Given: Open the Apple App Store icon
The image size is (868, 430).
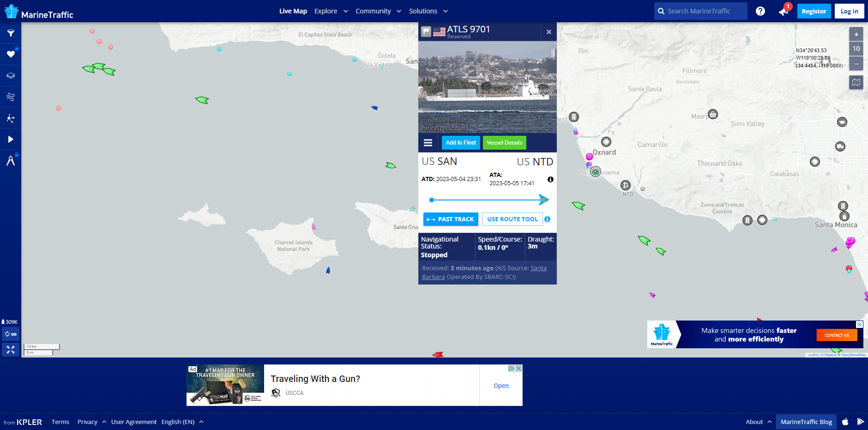Looking at the screenshot, I should pos(845,422).
